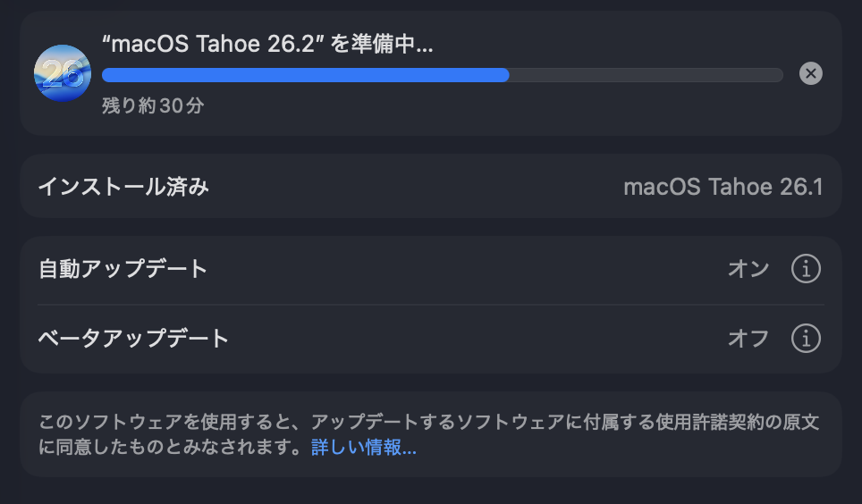The width and height of the screenshot is (862, 504).
Task: Click the "macOS Tahoe 26.2" name in the title
Action: pos(213,46)
